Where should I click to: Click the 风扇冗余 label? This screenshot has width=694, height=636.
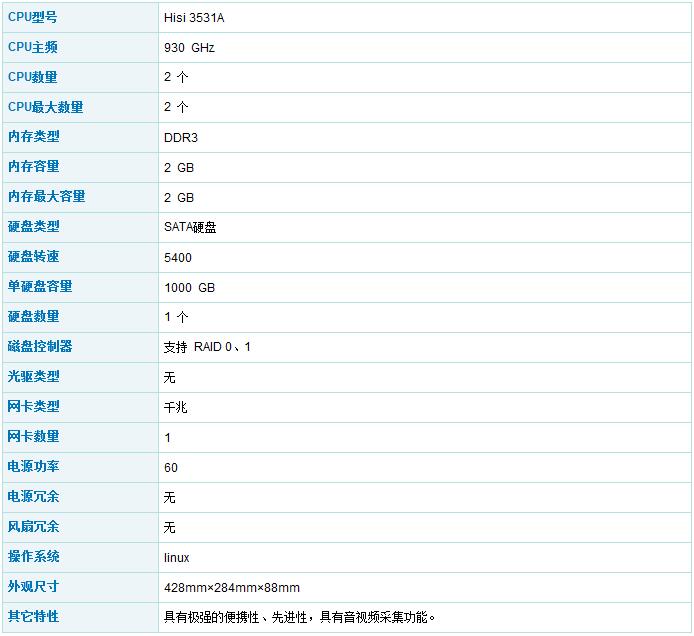point(34,527)
